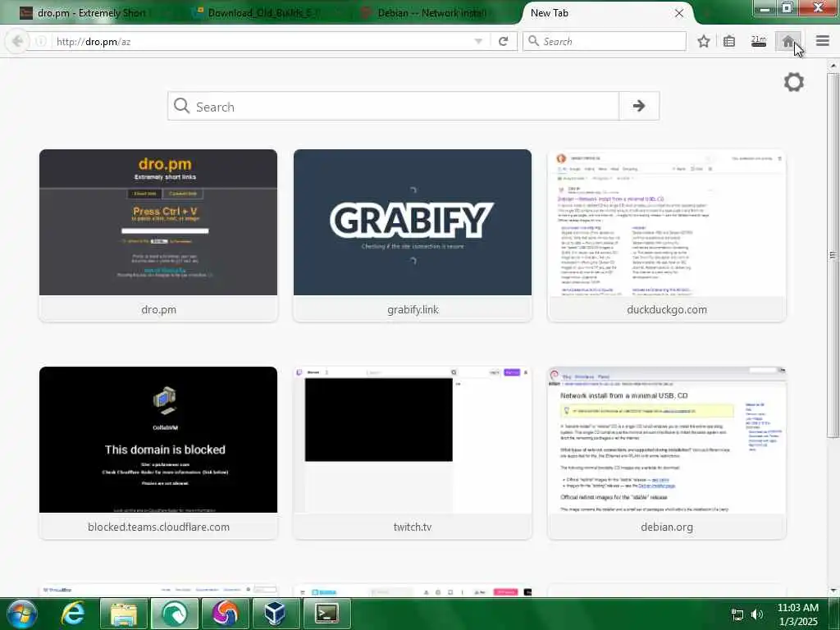840x630 pixels.
Task: Click the address bar URL dro.pm/az
Action: coord(94,42)
